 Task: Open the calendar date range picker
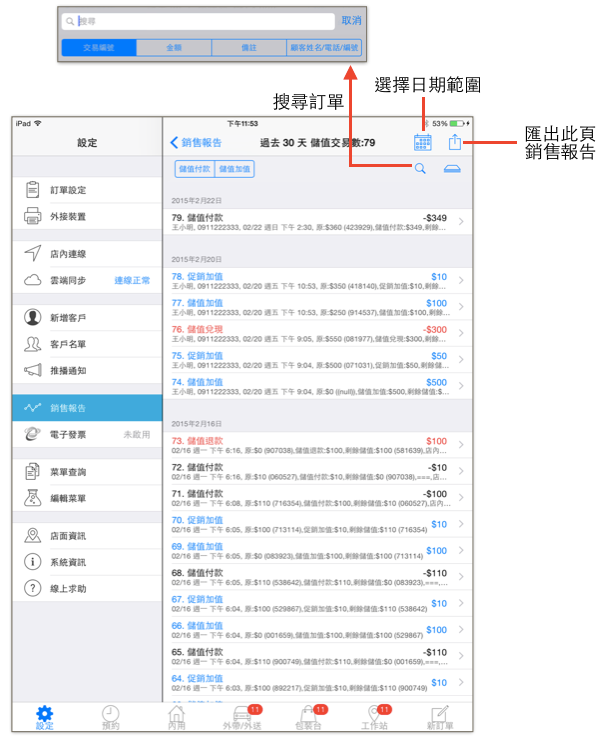coord(422,142)
